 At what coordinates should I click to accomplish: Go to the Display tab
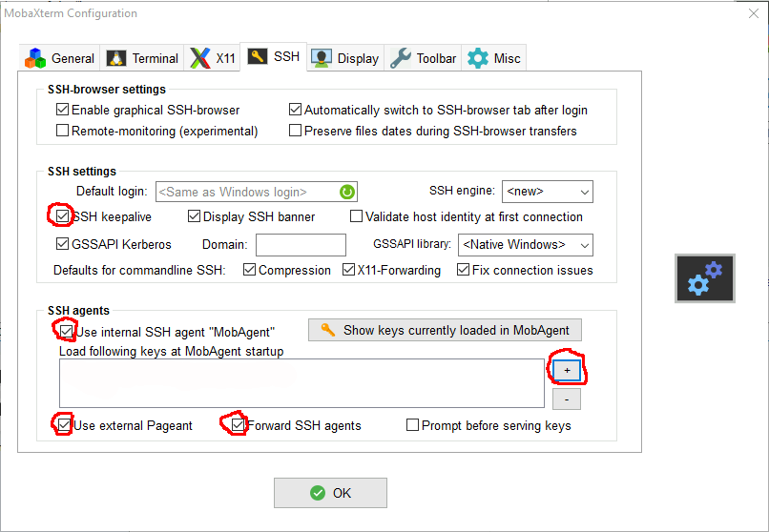[345, 58]
